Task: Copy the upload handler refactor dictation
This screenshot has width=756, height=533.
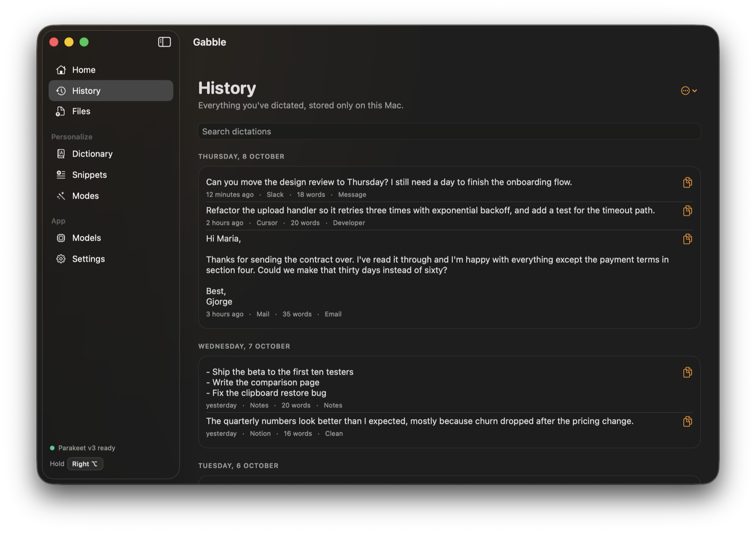Action: click(x=687, y=211)
